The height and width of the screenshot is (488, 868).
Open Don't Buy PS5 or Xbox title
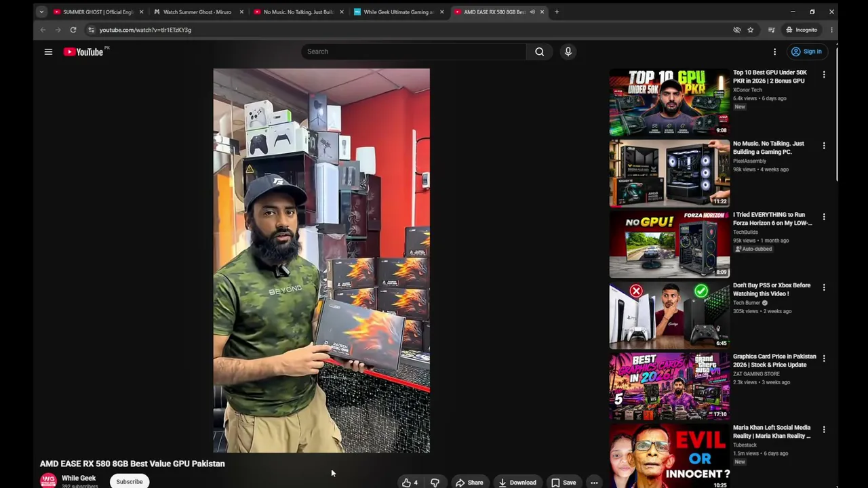click(x=772, y=289)
